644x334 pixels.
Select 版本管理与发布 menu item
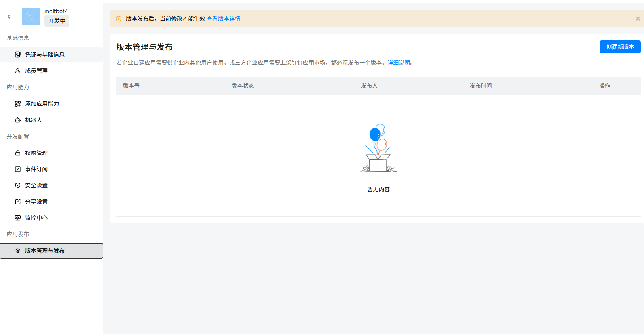point(44,251)
